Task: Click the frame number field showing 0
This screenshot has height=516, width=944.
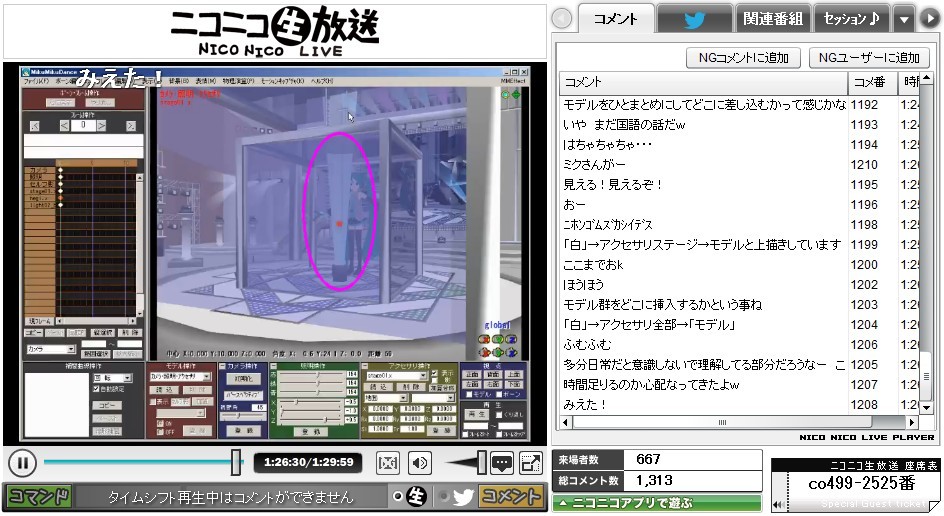Action: pyautogui.click(x=83, y=126)
